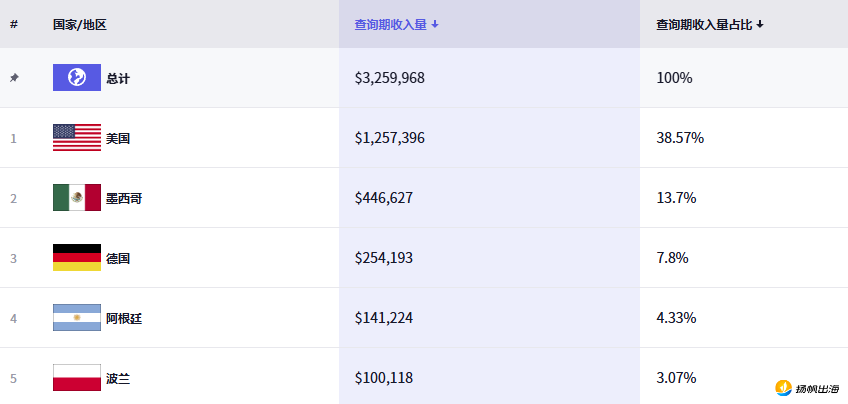Image resolution: width=848 pixels, height=404 pixels.
Task: Sort by 查询期收入量 column header
Action: pyautogui.click(x=391, y=24)
